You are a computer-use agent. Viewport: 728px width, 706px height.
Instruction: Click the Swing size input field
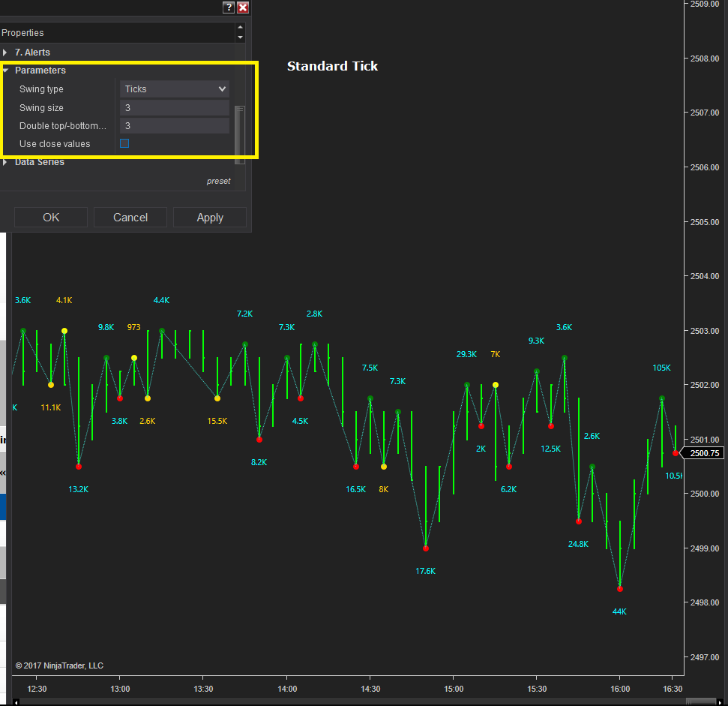tap(175, 108)
